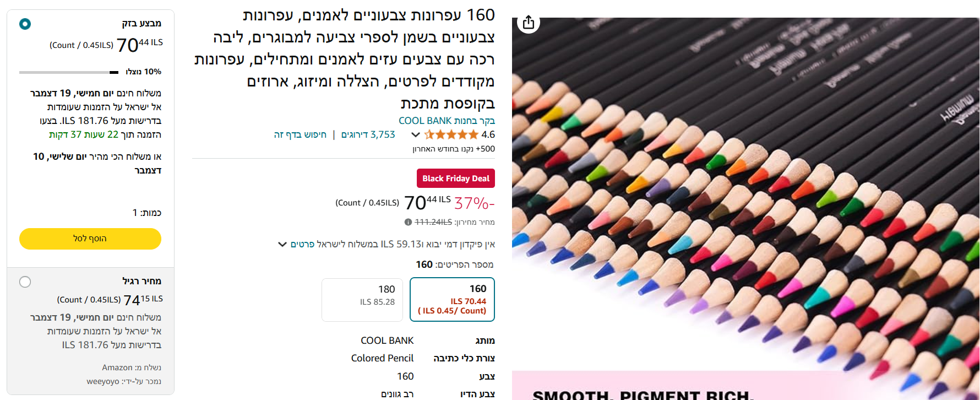
Task: Click the info icon beside the list price
Action: [408, 222]
